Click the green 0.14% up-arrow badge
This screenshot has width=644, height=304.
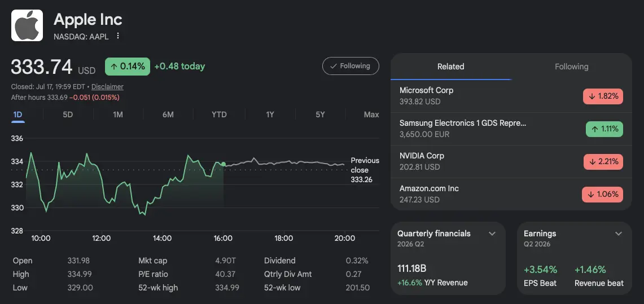click(x=128, y=67)
